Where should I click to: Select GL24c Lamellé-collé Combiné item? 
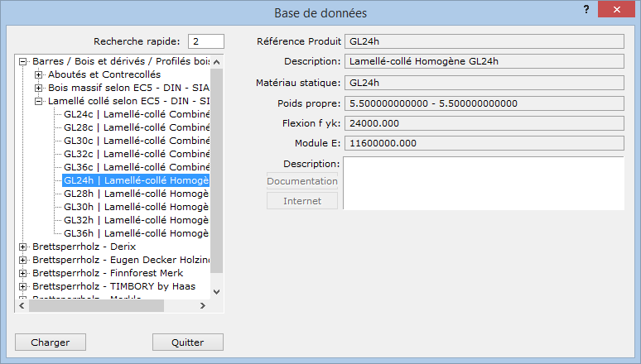click(136, 114)
